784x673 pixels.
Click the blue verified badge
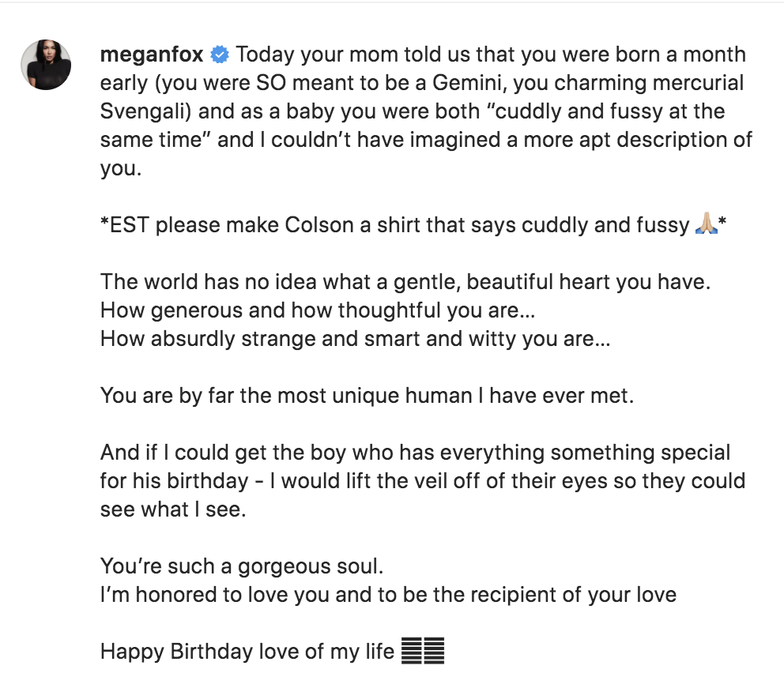click(x=220, y=55)
